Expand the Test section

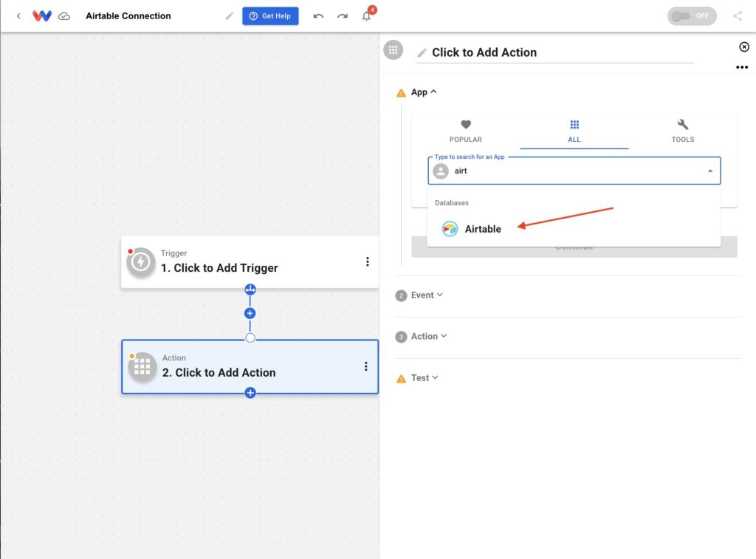tap(425, 377)
